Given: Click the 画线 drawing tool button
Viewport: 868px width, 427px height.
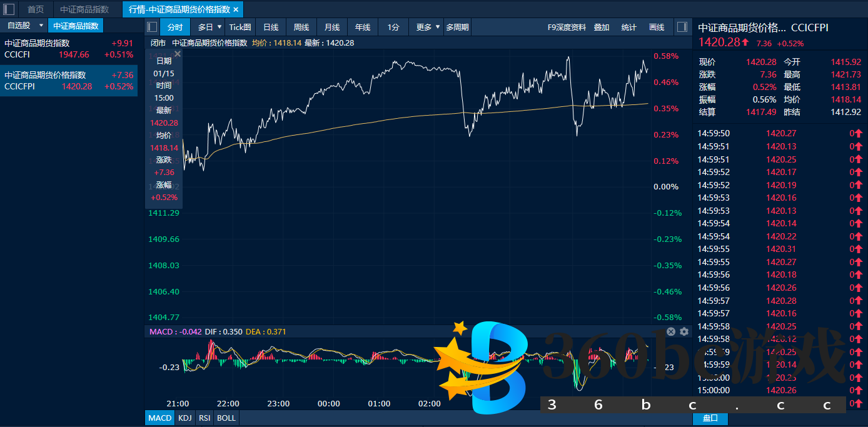Looking at the screenshot, I should point(657,27).
